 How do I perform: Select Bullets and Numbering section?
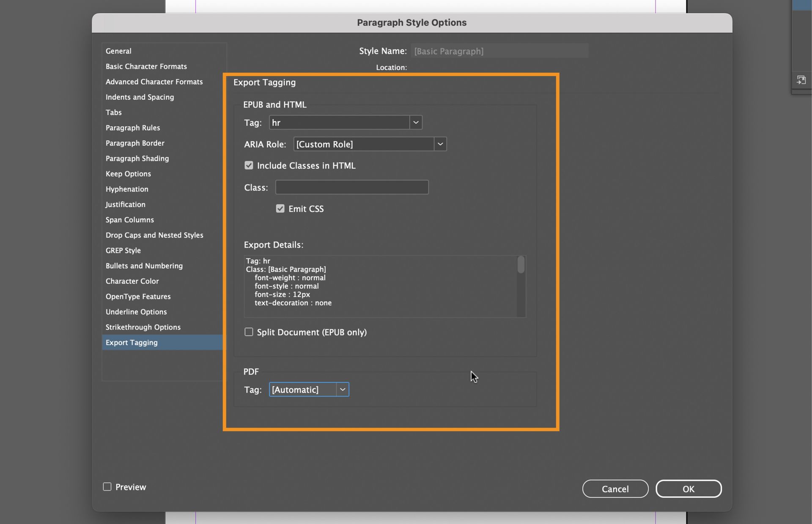tap(144, 266)
